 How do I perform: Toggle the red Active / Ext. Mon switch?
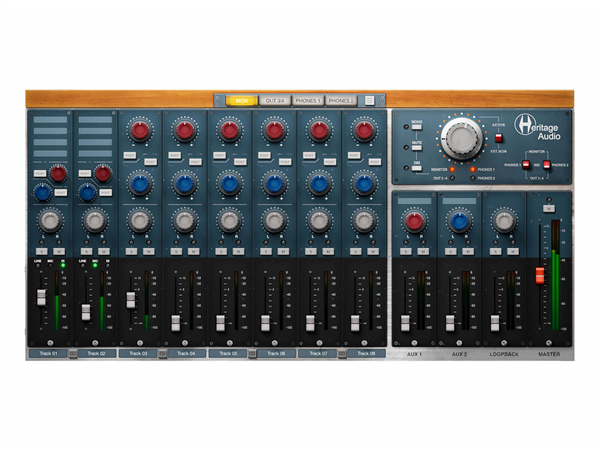499,137
